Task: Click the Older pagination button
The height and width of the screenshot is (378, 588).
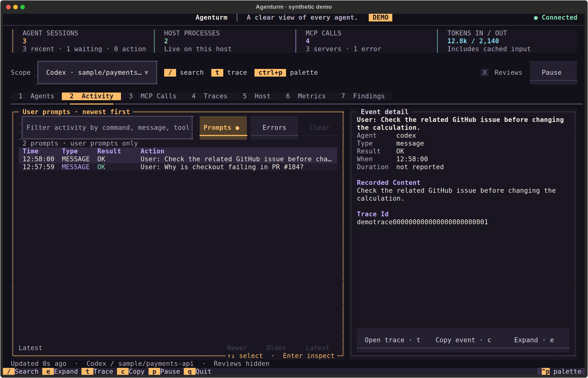Action: [276, 348]
